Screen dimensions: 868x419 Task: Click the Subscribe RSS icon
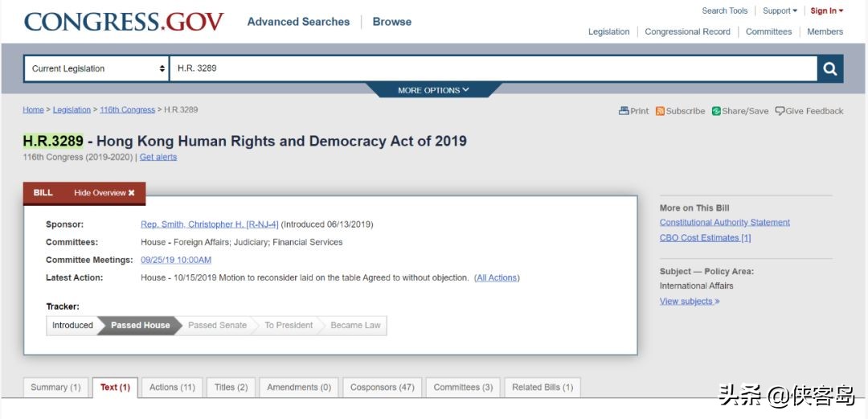[x=660, y=111]
